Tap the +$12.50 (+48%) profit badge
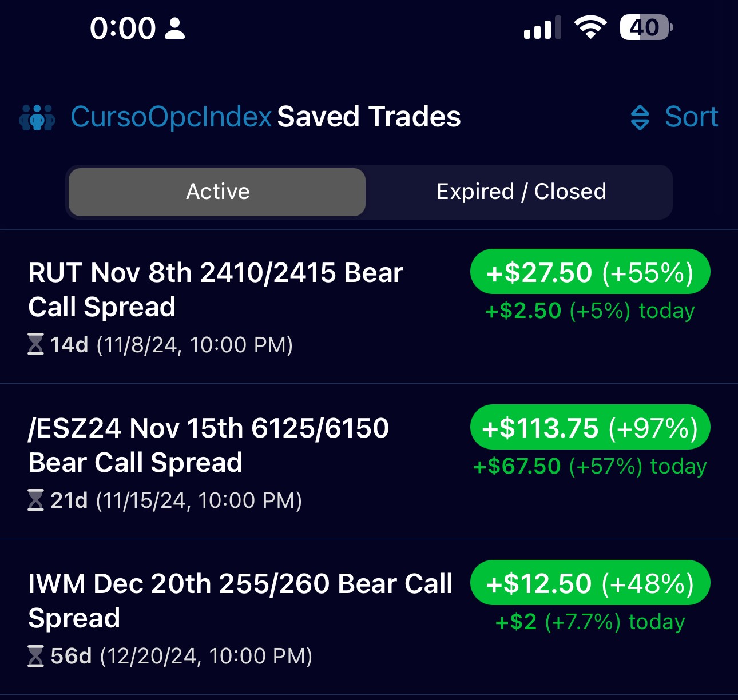This screenshot has width=738, height=700. [x=590, y=583]
